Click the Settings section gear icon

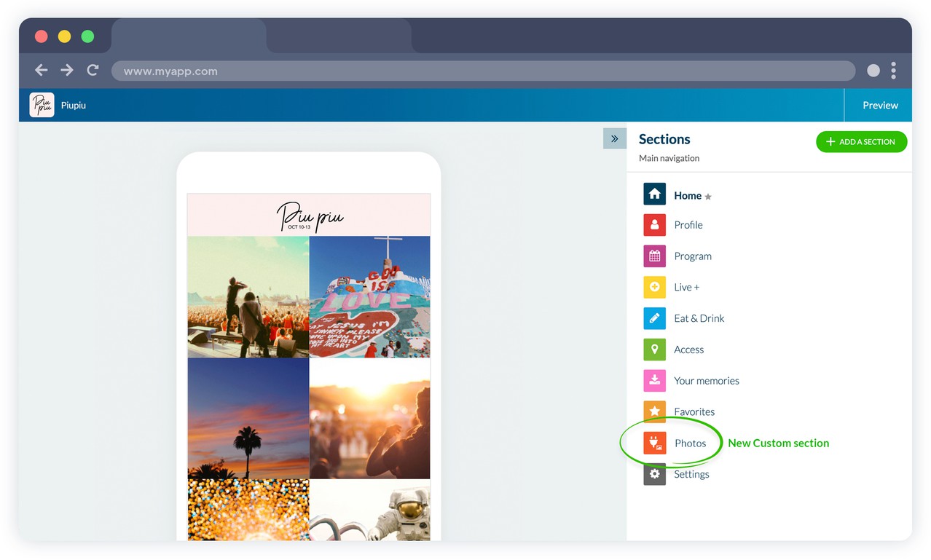tap(654, 474)
